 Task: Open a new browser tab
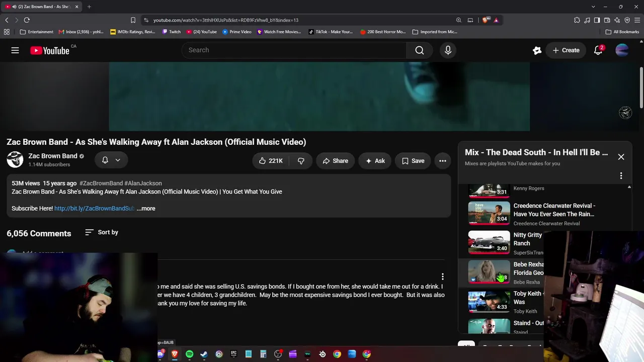click(89, 7)
